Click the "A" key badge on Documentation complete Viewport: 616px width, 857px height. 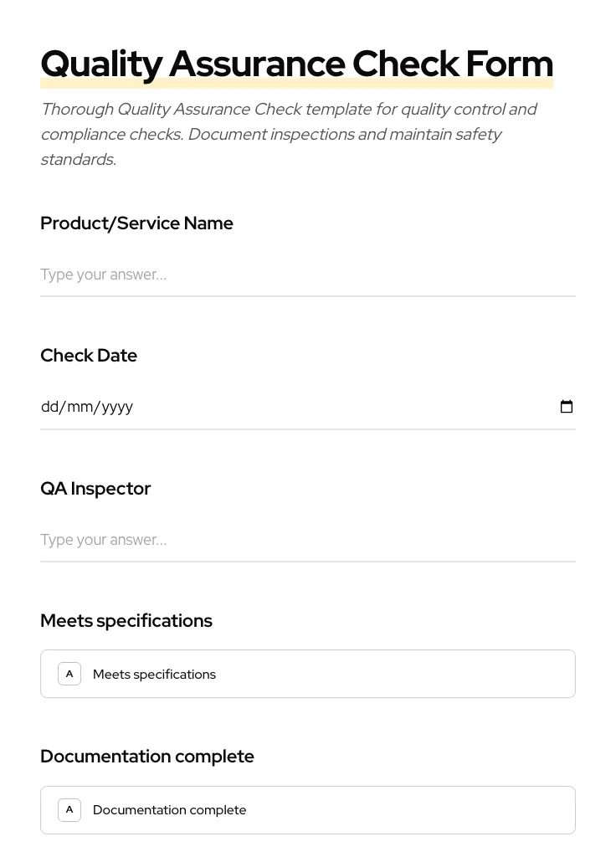pos(69,809)
